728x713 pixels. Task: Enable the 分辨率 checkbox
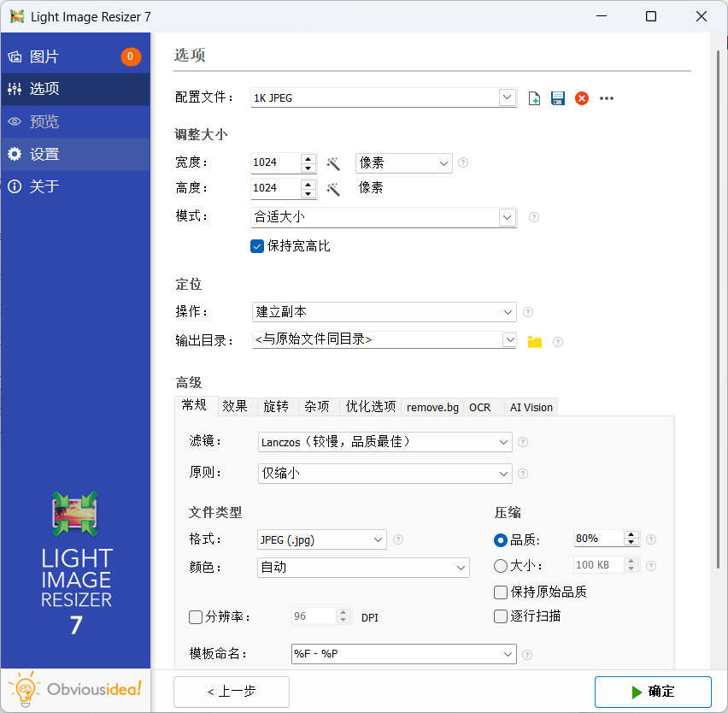[196, 617]
